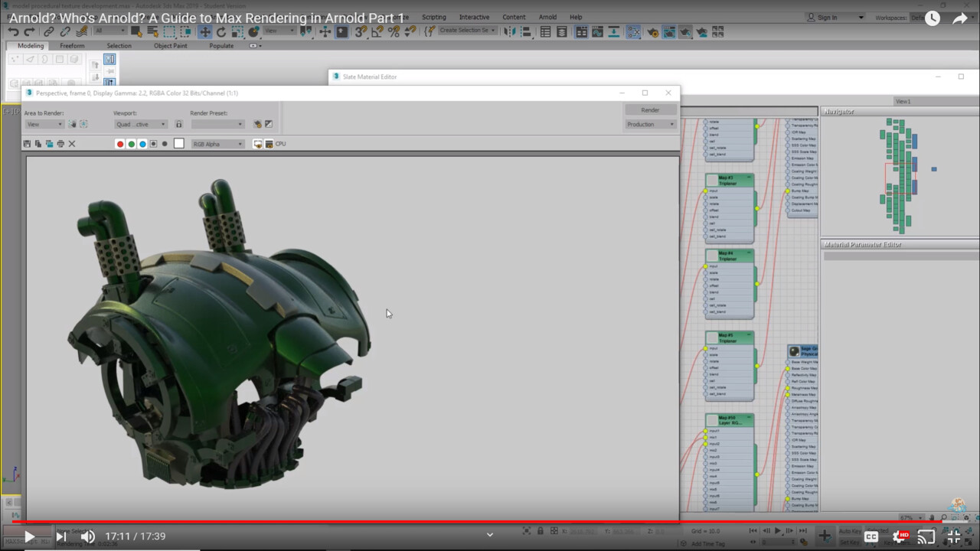The width and height of the screenshot is (980, 551).
Task: Open Production render mode dropdown
Action: tap(650, 124)
